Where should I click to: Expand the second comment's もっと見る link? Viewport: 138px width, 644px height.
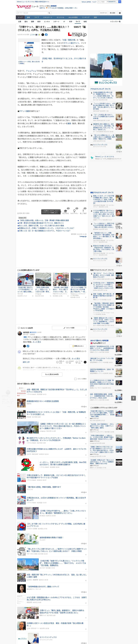click(x=76, y=358)
